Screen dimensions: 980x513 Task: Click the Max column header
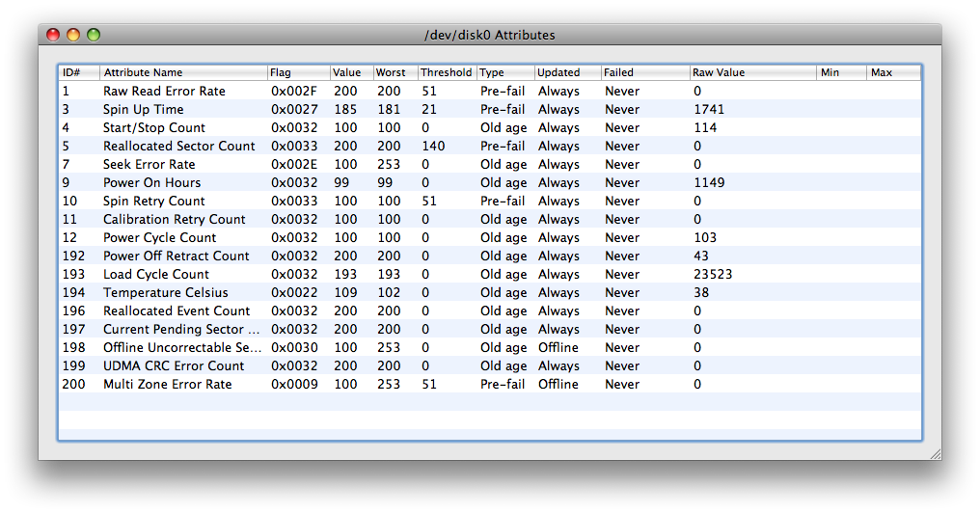[x=894, y=72]
